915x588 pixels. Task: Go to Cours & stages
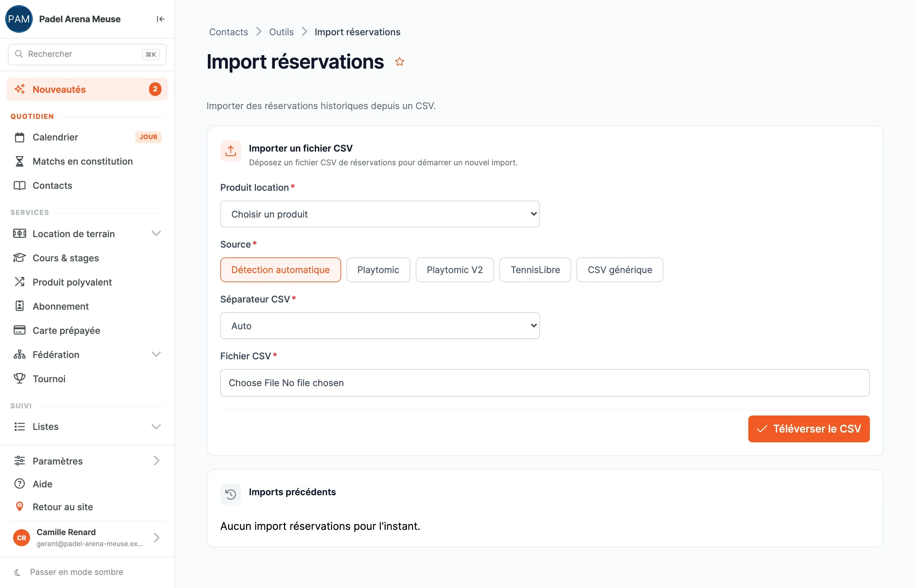[x=87, y=258]
